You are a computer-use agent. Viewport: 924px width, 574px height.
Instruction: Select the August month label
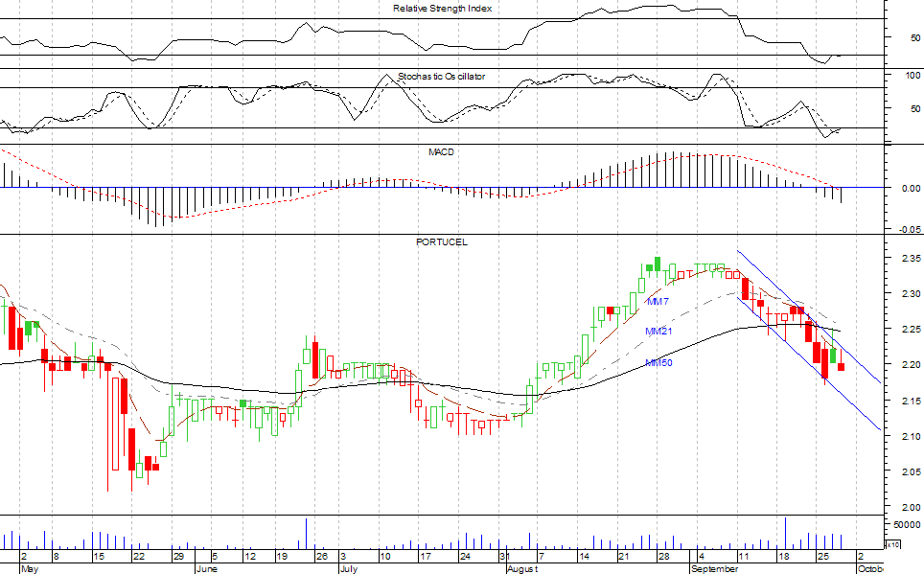[522, 568]
